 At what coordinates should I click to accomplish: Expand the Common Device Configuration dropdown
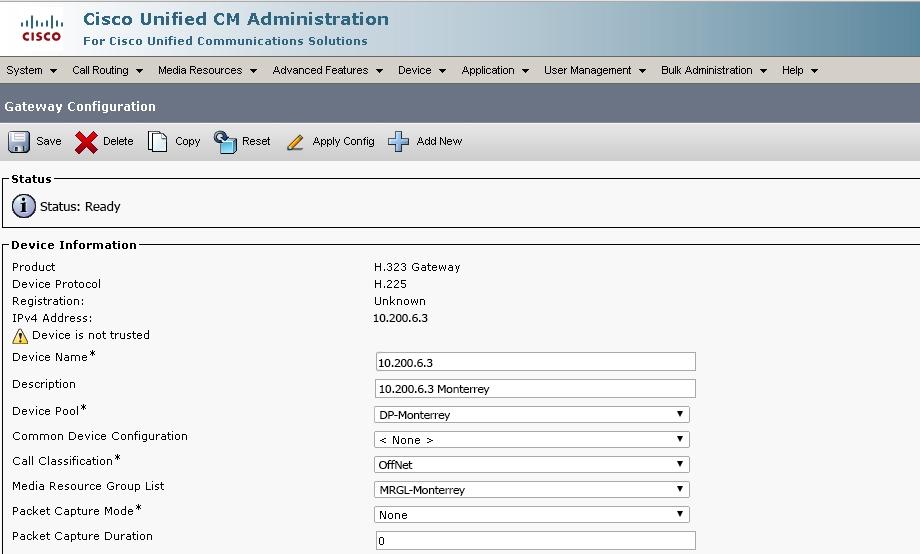tap(532, 440)
